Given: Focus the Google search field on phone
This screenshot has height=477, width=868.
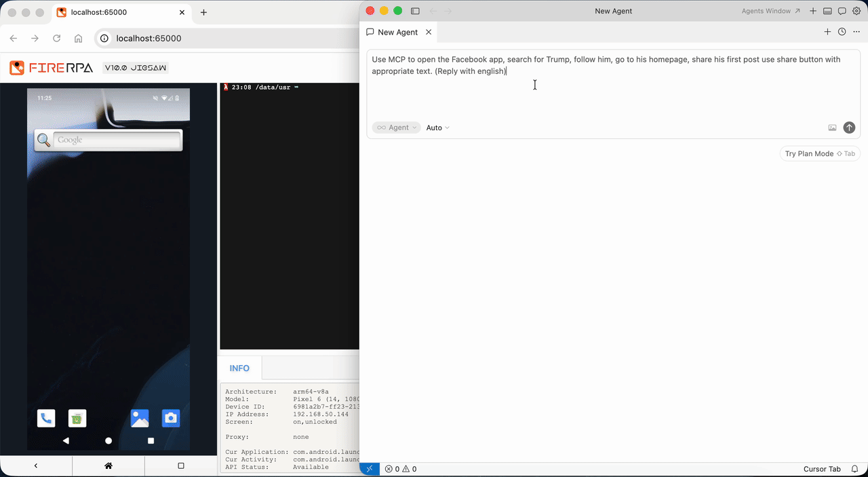Looking at the screenshot, I should (117, 140).
